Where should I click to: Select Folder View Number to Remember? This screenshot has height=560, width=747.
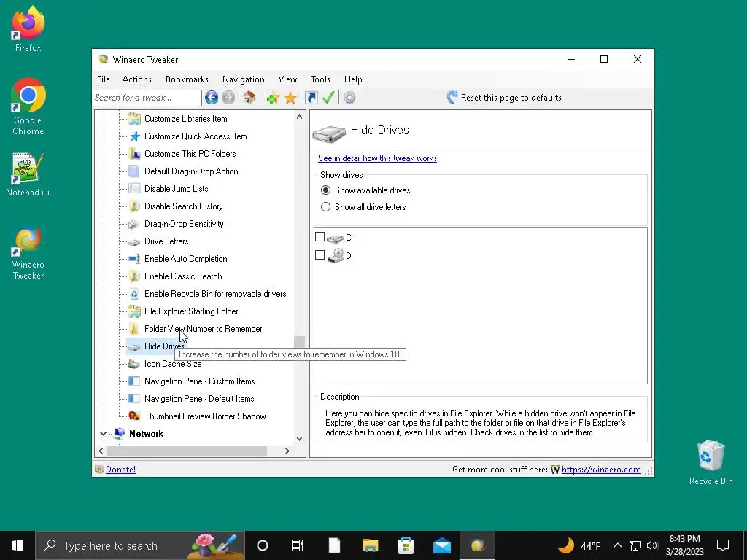coord(203,329)
